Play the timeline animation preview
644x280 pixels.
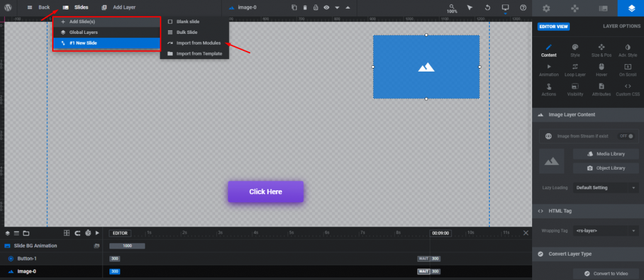click(97, 233)
